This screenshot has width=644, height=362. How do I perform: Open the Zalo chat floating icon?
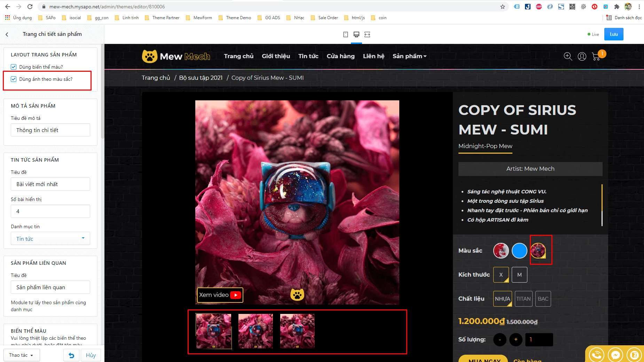click(x=634, y=355)
